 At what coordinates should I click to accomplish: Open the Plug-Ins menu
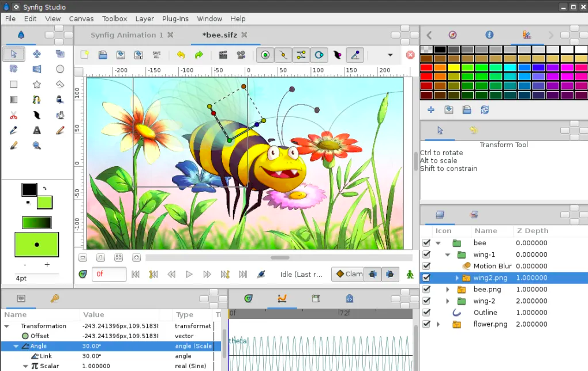tap(175, 18)
